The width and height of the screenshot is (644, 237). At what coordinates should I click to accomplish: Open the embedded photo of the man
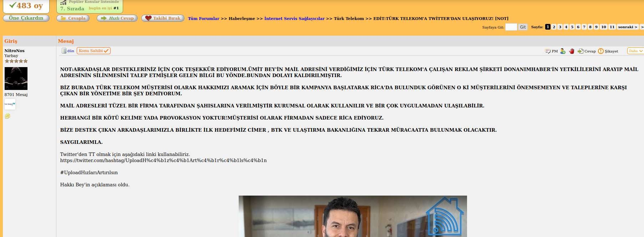point(353,216)
